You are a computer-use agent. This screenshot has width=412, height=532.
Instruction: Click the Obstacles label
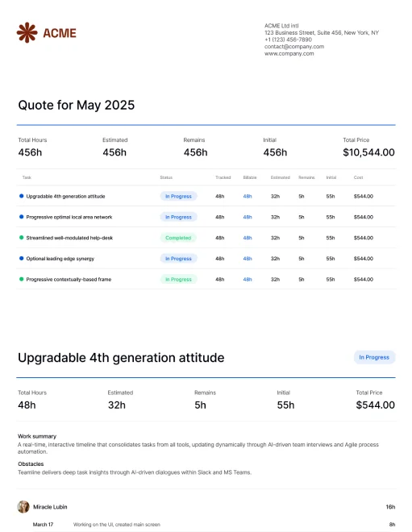[x=31, y=463]
